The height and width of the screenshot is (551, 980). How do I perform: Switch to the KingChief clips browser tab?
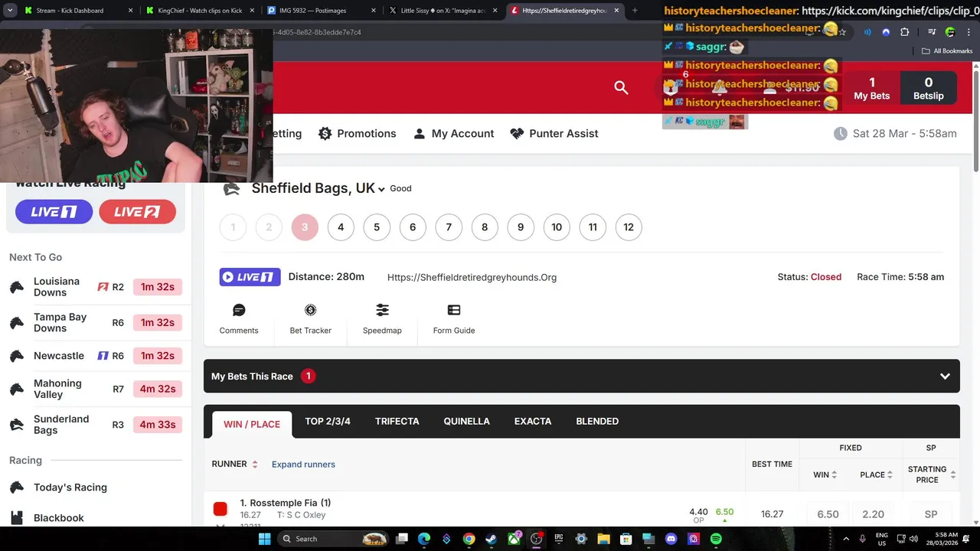coord(199,11)
